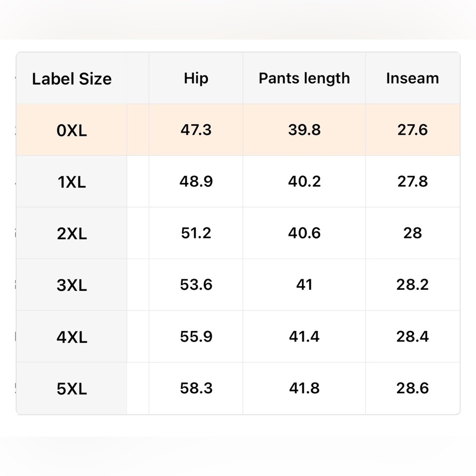The height and width of the screenshot is (476, 476).
Task: Select the 2XL size row label
Action: 72,234
